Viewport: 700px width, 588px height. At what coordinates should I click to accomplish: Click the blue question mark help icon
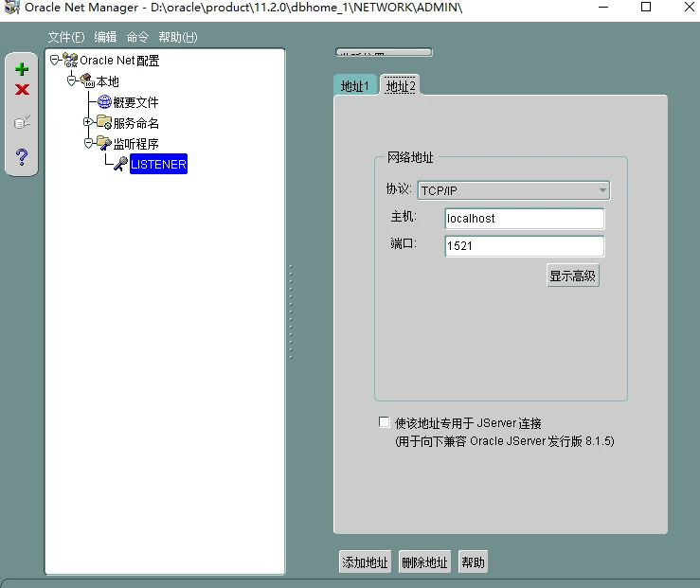point(22,157)
